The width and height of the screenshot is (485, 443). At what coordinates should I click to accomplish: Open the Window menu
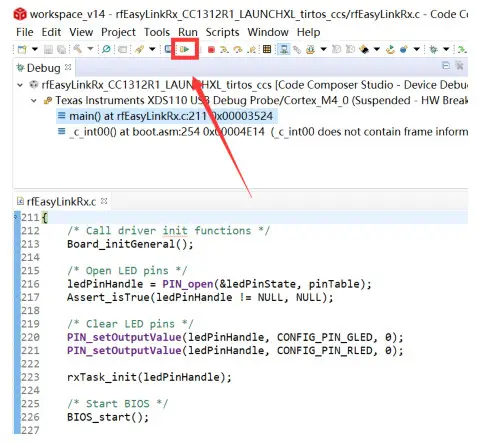coord(268,32)
